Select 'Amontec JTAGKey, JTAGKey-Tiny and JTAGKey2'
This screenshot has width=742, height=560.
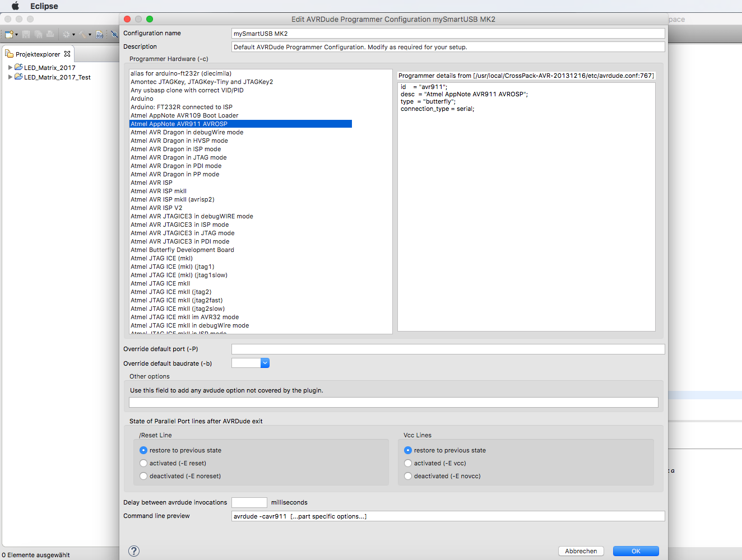202,82
